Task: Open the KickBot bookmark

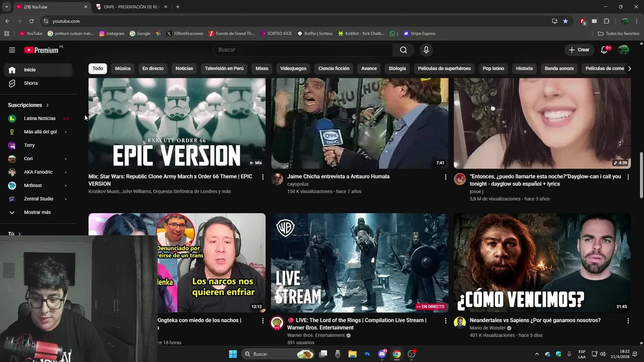Action: [361, 34]
